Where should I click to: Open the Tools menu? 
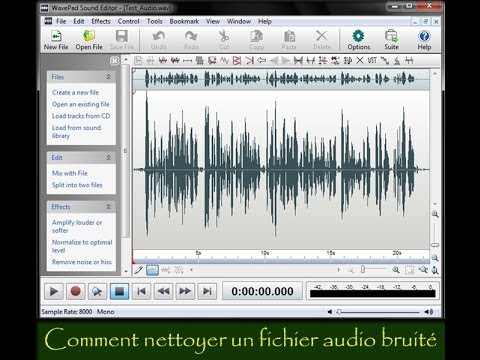[155, 21]
